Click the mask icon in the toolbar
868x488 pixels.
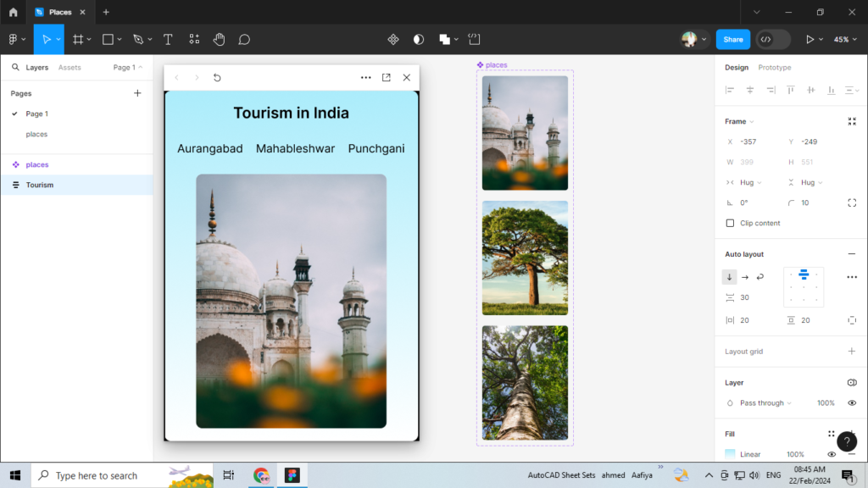point(418,39)
